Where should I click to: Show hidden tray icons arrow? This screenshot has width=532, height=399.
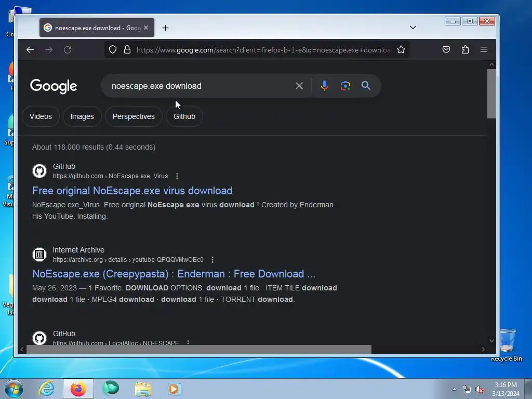pyautogui.click(x=454, y=389)
